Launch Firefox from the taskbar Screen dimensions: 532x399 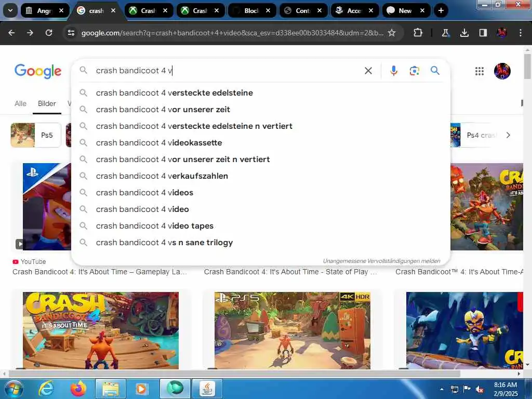(78, 389)
